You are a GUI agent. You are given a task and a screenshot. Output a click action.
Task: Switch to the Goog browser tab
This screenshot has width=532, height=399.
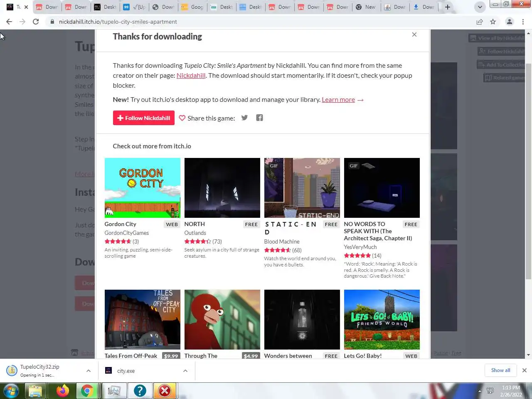pos(192,7)
